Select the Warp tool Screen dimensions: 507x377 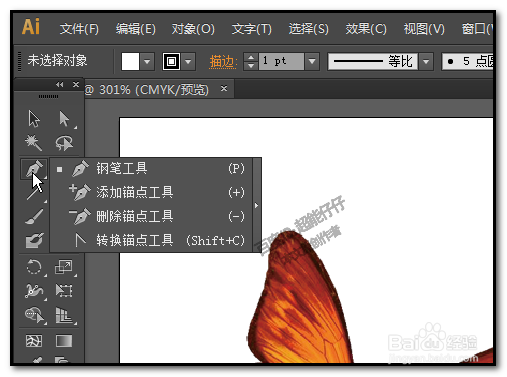pos(34,291)
